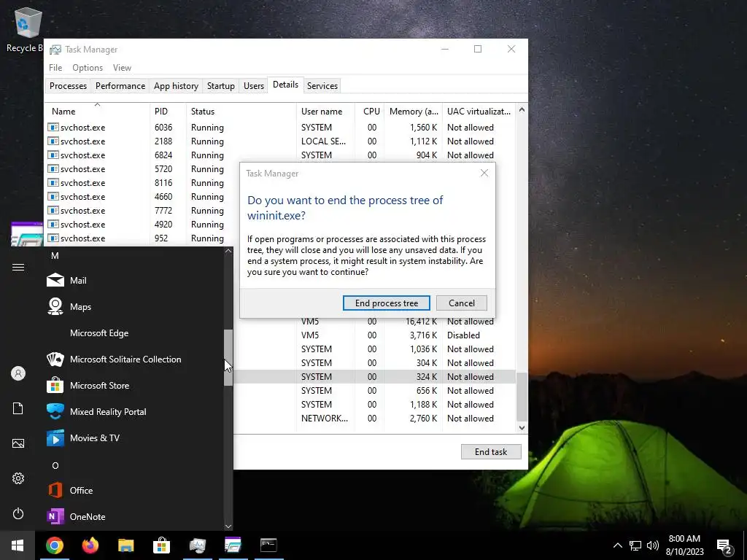Image resolution: width=747 pixels, height=560 pixels.
Task: Start Microsoft Solitaire Collection
Action: pyautogui.click(x=134, y=359)
